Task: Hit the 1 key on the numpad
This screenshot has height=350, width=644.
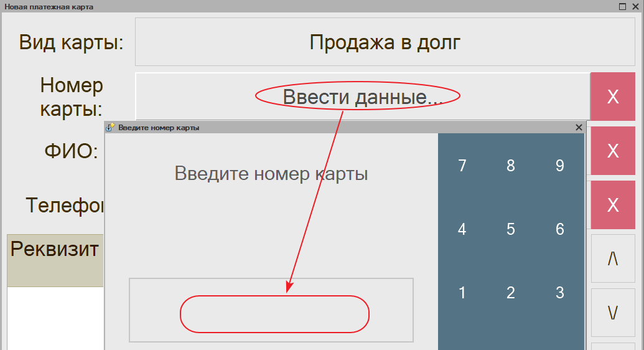Action: [x=462, y=293]
